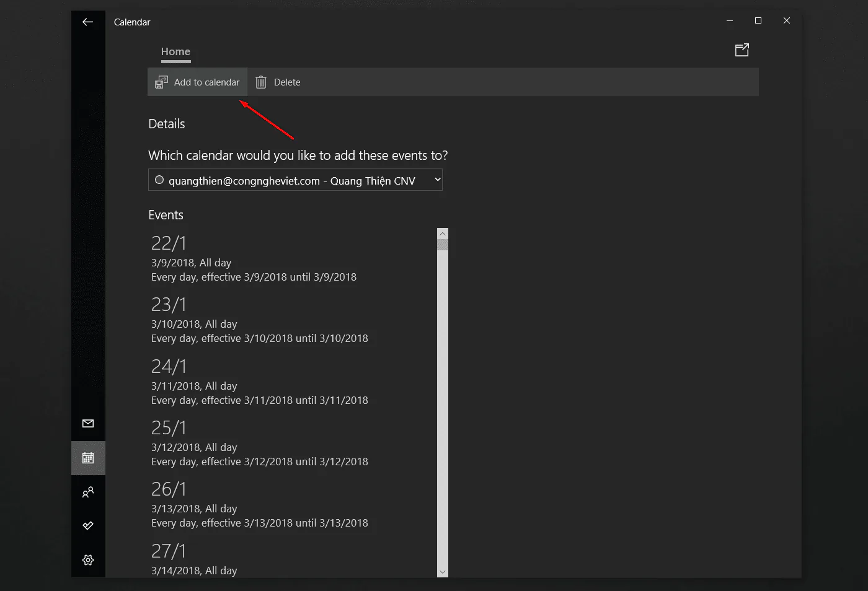Select the 23/1 event title
The image size is (868, 591).
169,304
